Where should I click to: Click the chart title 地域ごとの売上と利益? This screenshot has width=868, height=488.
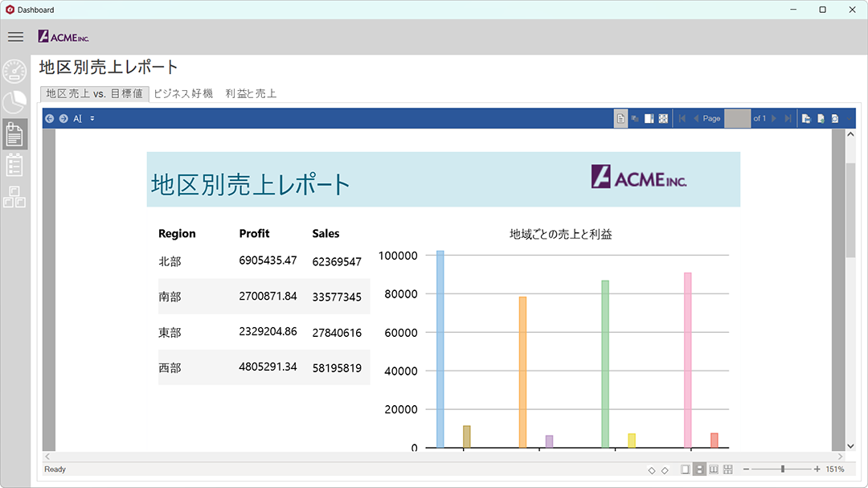(560, 234)
